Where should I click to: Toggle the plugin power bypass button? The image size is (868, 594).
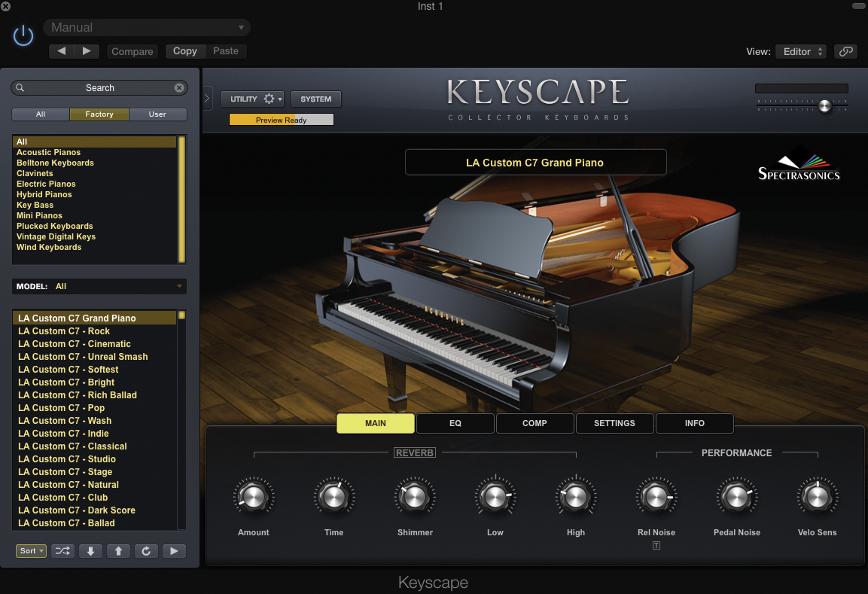(x=23, y=37)
